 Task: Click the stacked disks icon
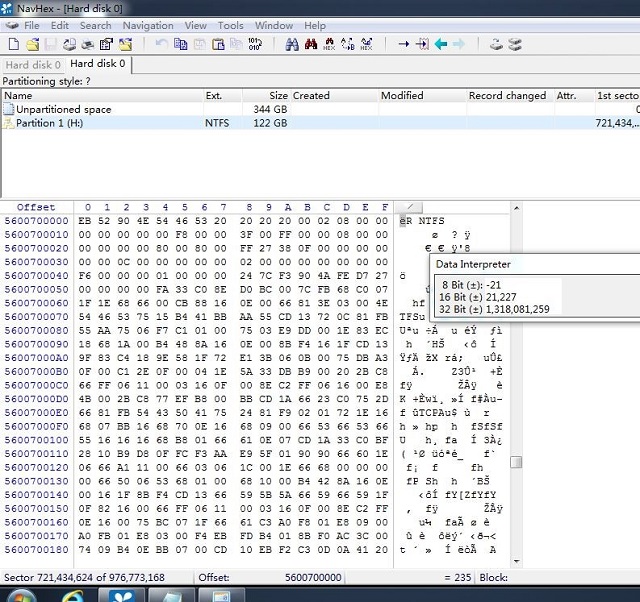[515, 44]
